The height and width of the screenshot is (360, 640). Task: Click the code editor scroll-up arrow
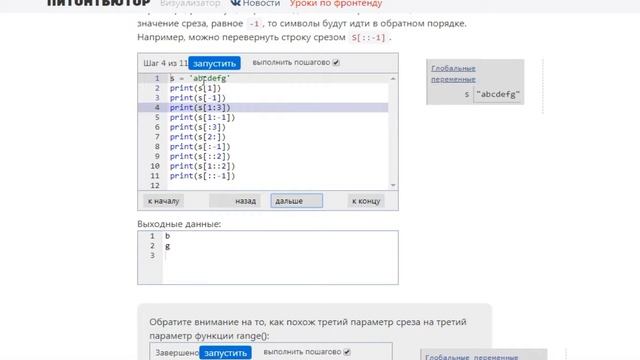coord(393,78)
